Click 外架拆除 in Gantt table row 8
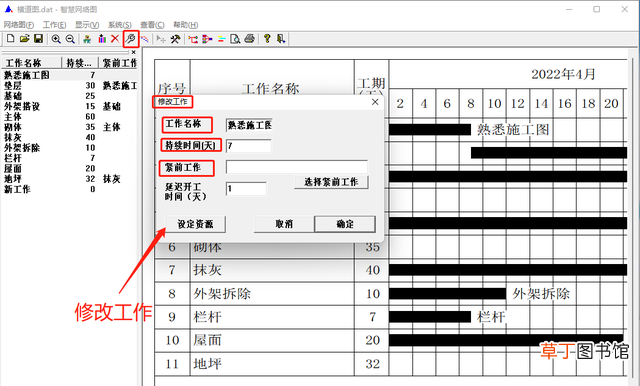 222,293
